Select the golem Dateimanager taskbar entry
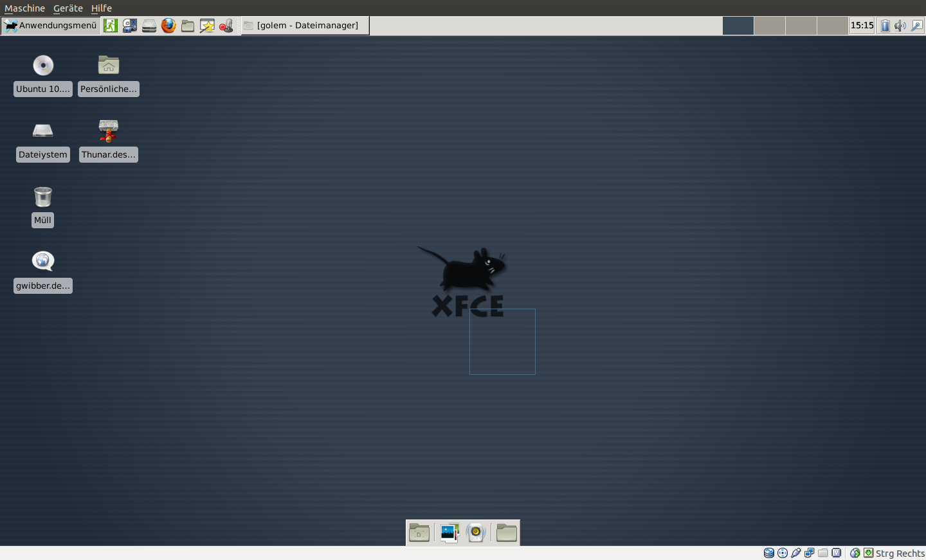 point(305,26)
